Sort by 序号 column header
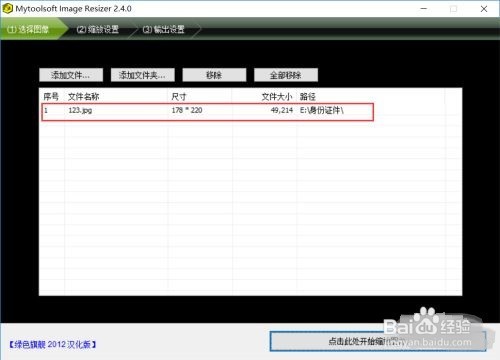The image size is (500, 360). tap(51, 97)
